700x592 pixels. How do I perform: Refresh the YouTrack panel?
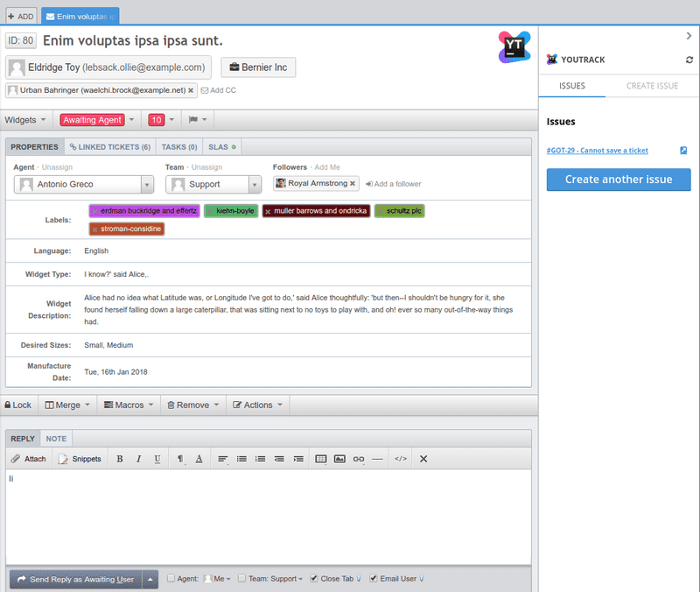click(x=688, y=60)
